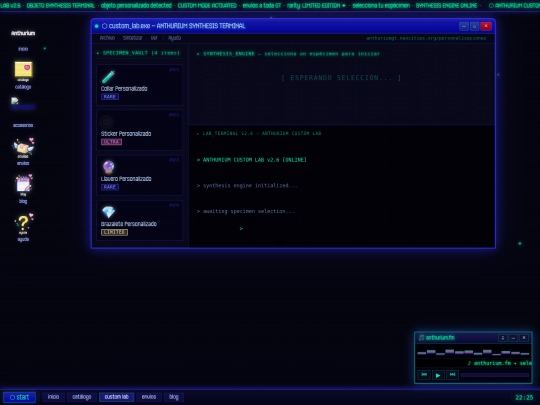Click the scrolling anthurium.fm track title

(x=499, y=363)
